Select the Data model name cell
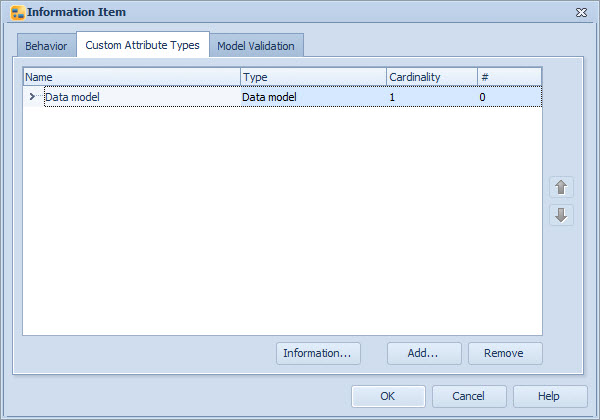The height and width of the screenshot is (420, 600). [x=140, y=97]
